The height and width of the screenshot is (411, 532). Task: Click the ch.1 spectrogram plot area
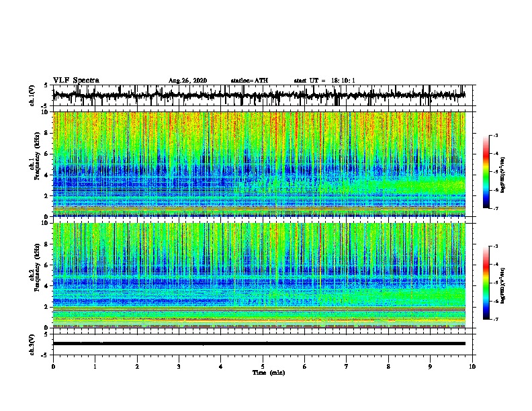(259, 164)
